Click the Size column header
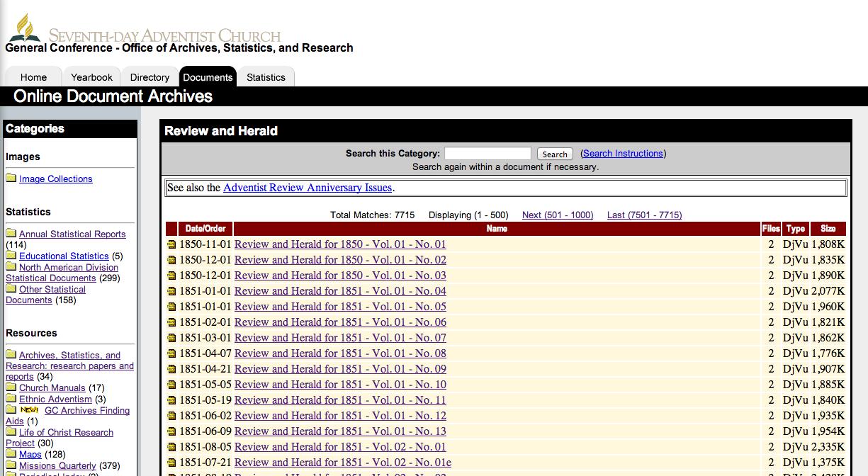Image resolution: width=868 pixels, height=476 pixels. pos(828,229)
